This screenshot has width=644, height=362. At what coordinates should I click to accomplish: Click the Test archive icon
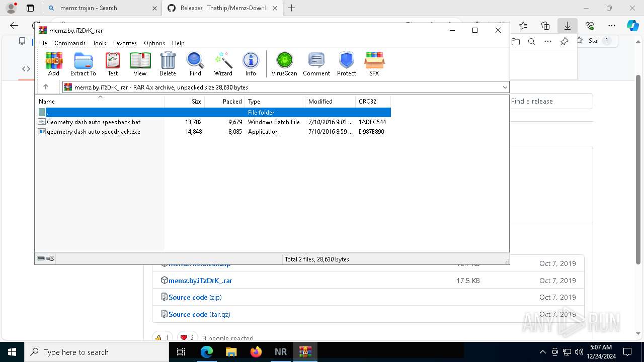coord(113,64)
